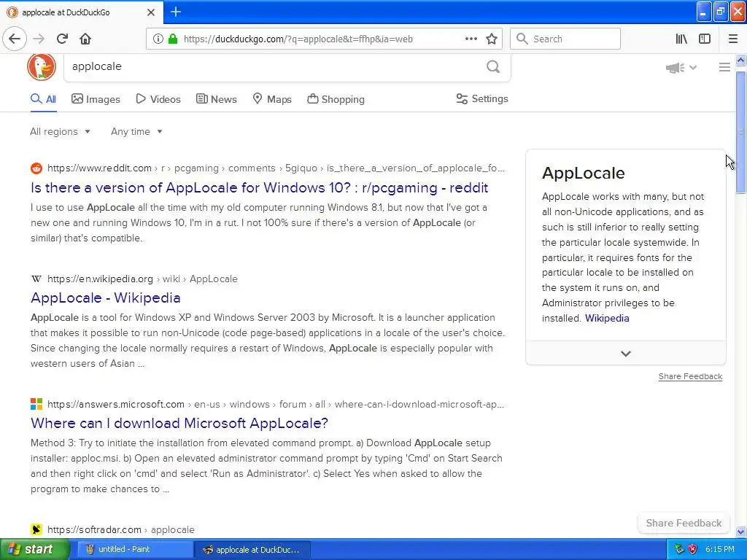Click the Microsoft favicon next to result

(36, 404)
